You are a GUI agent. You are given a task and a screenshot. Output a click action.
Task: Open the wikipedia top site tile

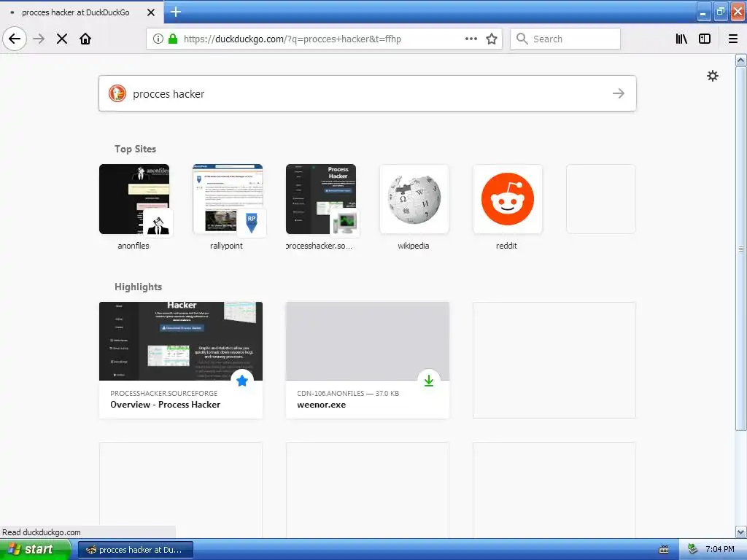(414, 199)
